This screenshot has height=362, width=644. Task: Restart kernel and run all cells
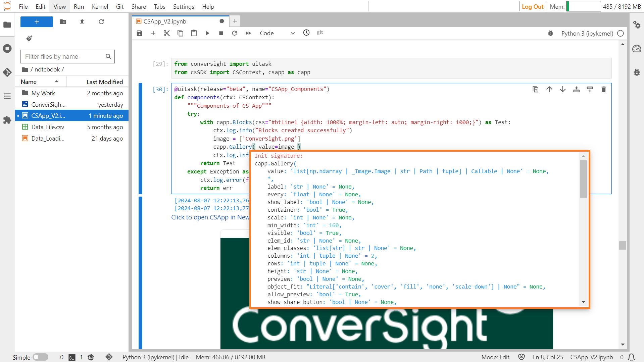coord(248,33)
